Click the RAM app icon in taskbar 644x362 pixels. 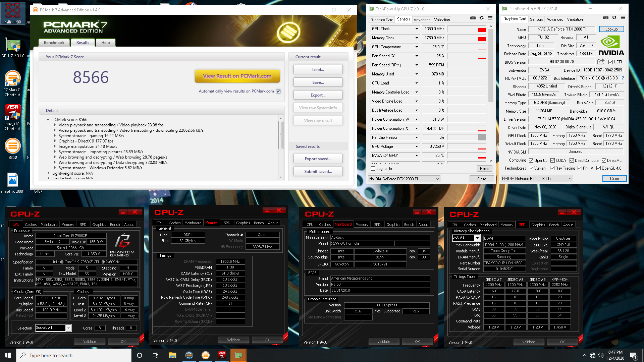pyautogui.click(x=189, y=355)
